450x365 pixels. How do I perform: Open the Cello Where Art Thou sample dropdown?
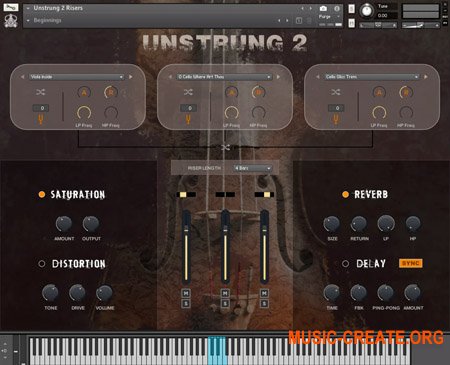224,77
